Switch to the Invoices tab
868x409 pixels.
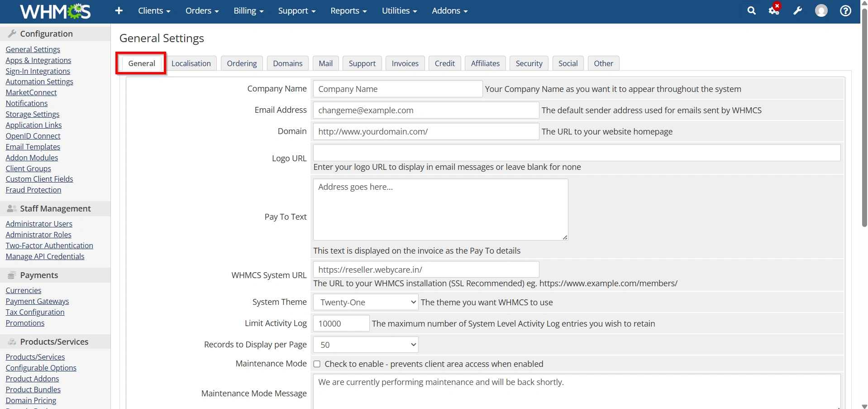coord(405,63)
